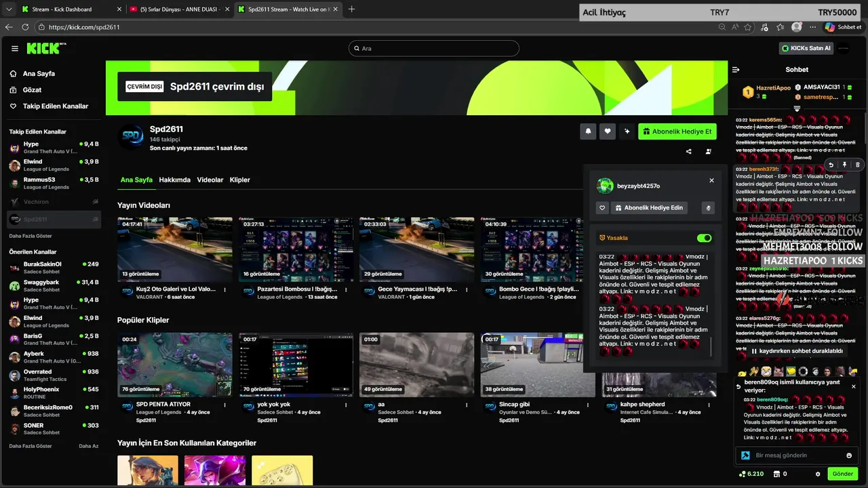
Task: Click the user-plus icon under gift button
Action: 709,152
